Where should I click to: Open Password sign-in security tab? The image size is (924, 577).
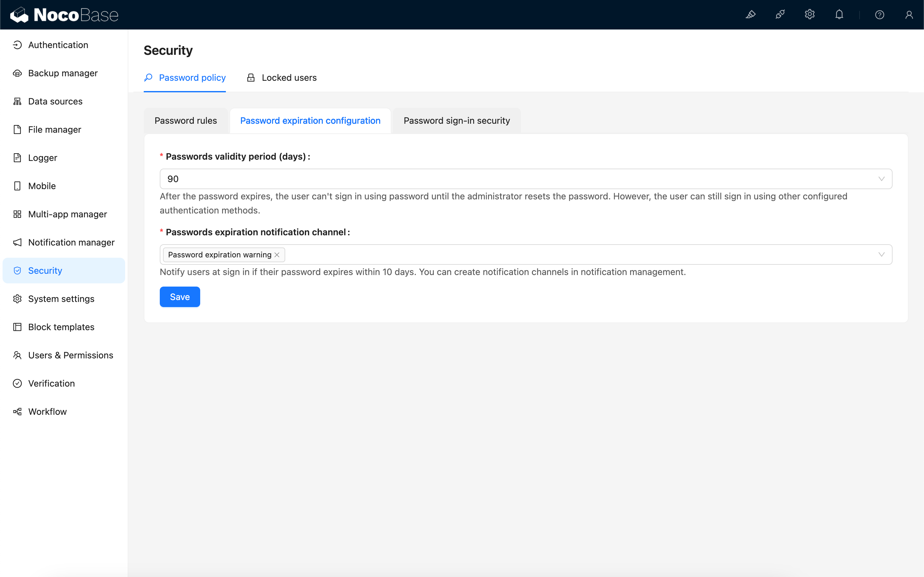pos(456,121)
